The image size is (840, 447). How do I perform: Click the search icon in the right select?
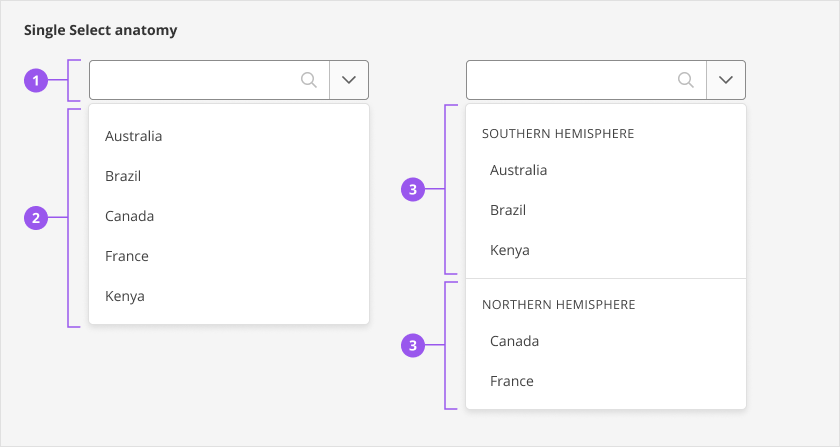tap(686, 80)
